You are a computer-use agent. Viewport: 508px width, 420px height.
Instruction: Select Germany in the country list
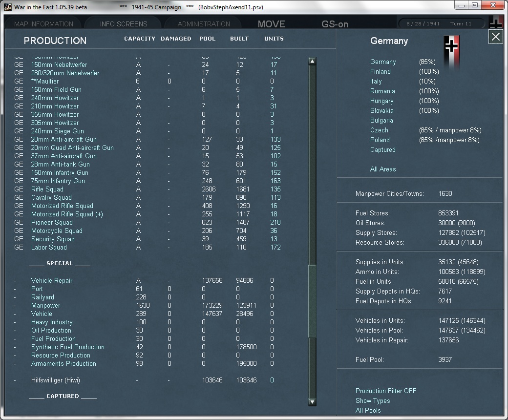pyautogui.click(x=383, y=62)
